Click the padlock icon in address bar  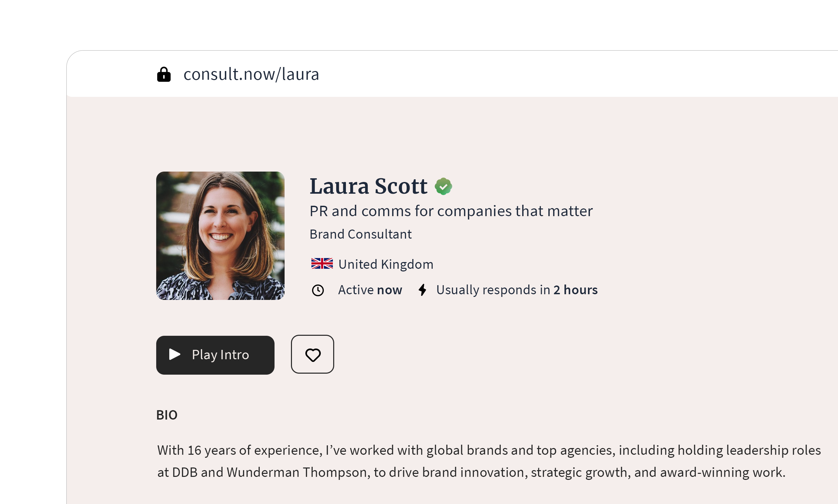164,74
